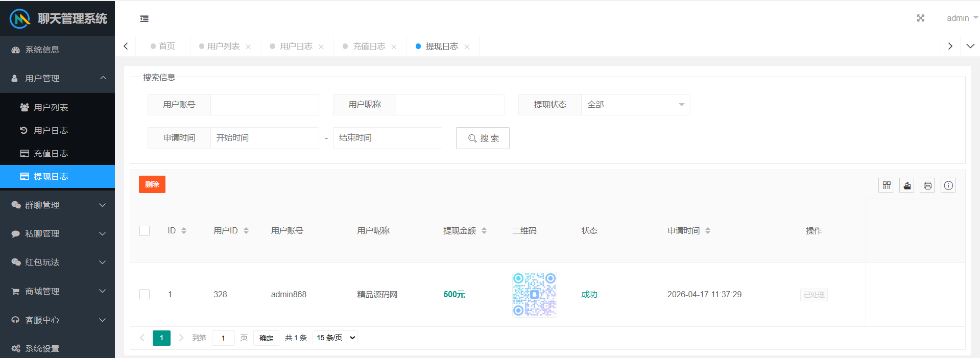This screenshot has width=980, height=358.
Task: Open the 提现状态 dropdown
Action: pos(635,105)
